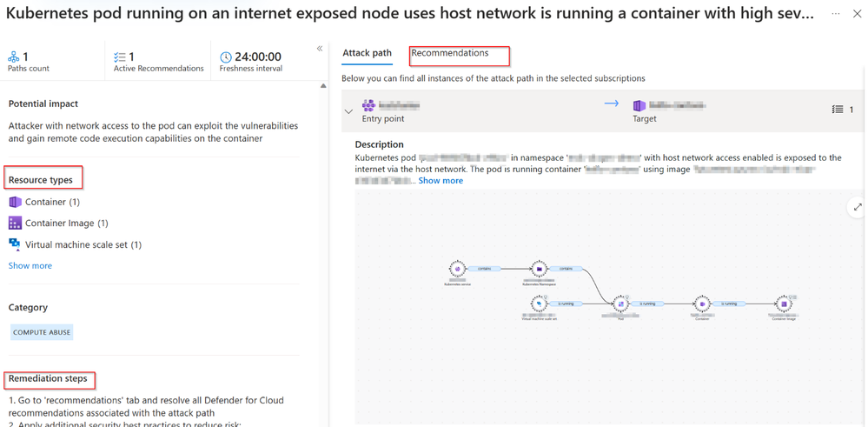Image resolution: width=868 pixels, height=427 pixels.
Task: Click the left pane scroll-up arrow
Action: [x=322, y=86]
